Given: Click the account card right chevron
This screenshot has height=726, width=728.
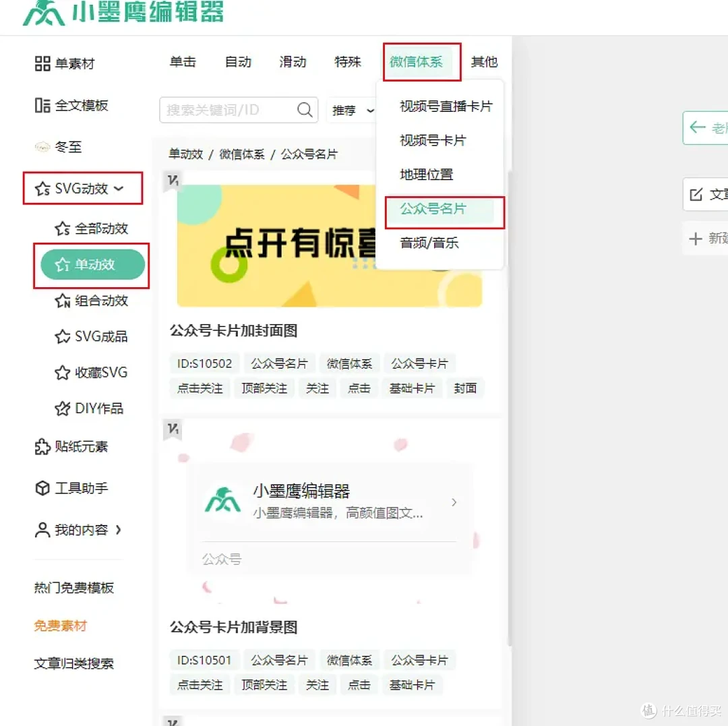Looking at the screenshot, I should tap(454, 502).
